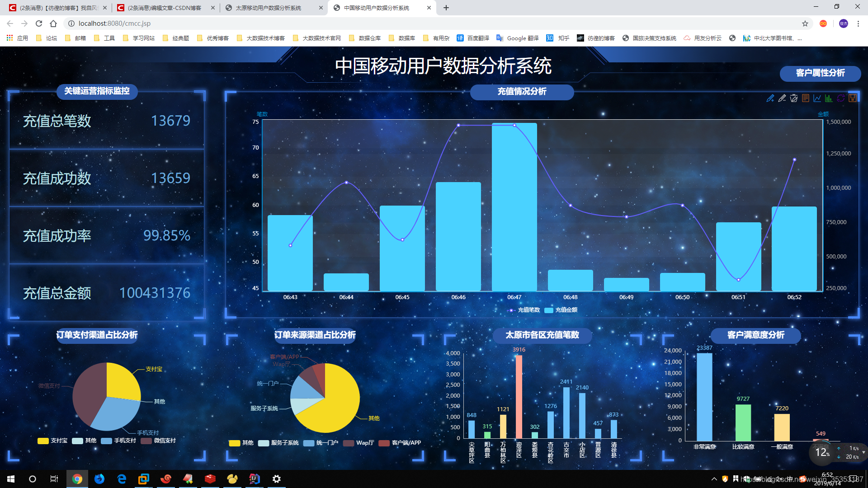Switch recharge chart to line type
The height and width of the screenshot is (488, 868).
[x=817, y=98]
